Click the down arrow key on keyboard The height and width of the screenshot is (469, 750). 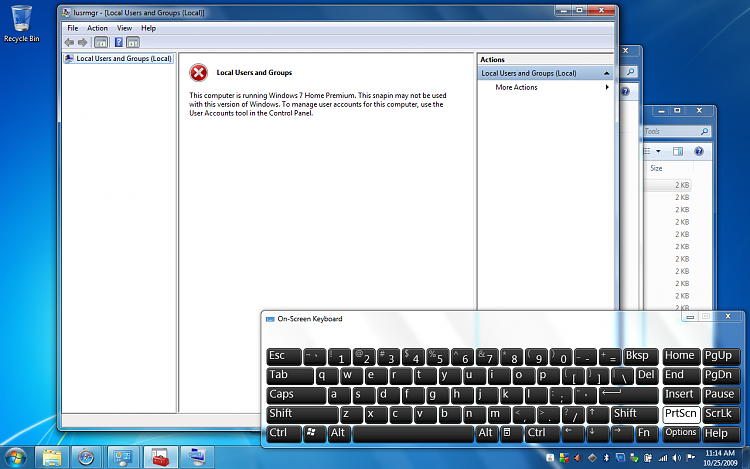coord(597,433)
